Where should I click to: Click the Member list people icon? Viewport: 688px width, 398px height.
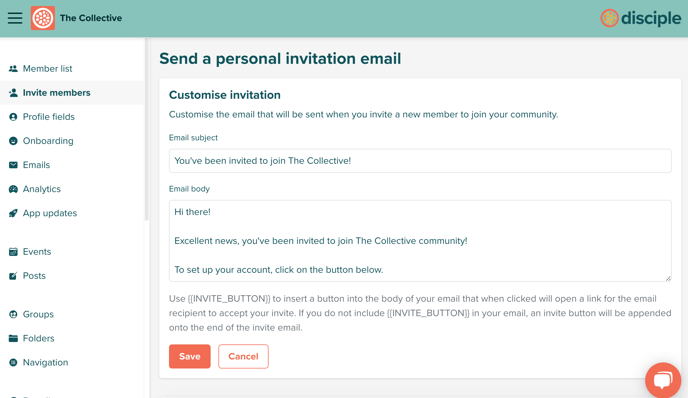pyautogui.click(x=13, y=68)
